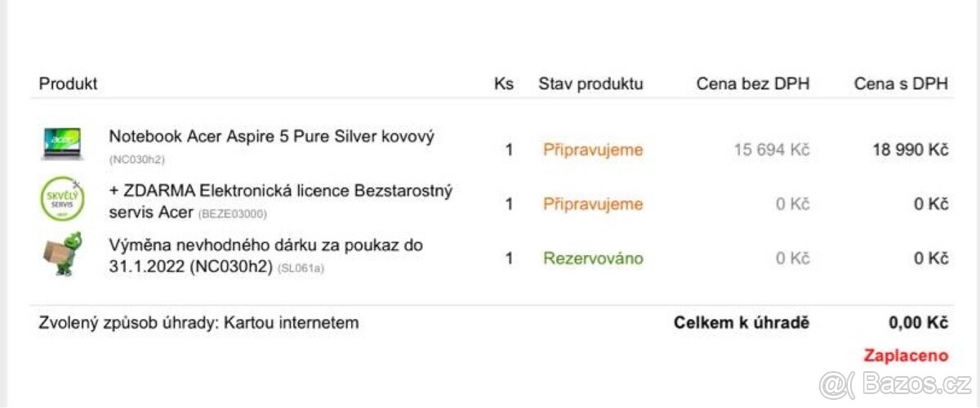This screenshot has width=980, height=408.
Task: Click the green Skvělý servis badge icon
Action: click(63, 199)
